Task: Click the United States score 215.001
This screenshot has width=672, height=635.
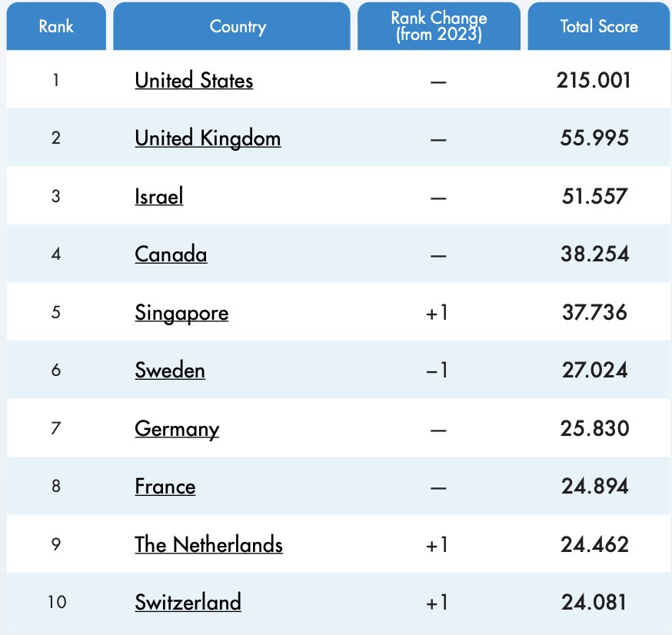Action: click(594, 80)
